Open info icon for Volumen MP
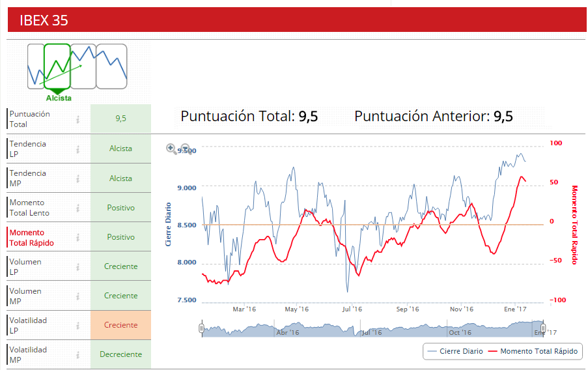The width and height of the screenshot is (588, 370). click(78, 296)
